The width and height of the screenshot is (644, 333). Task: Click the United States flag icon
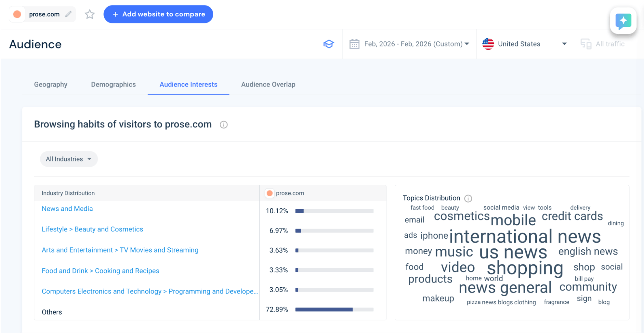488,44
